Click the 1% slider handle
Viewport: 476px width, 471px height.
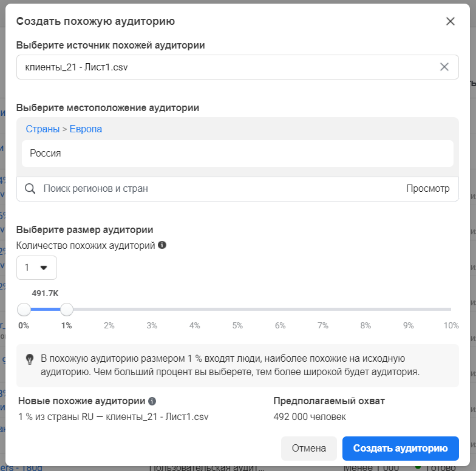click(67, 310)
